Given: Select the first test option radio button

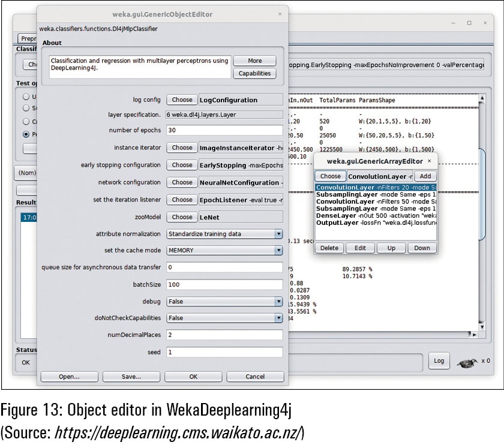Looking at the screenshot, I should [x=26, y=97].
